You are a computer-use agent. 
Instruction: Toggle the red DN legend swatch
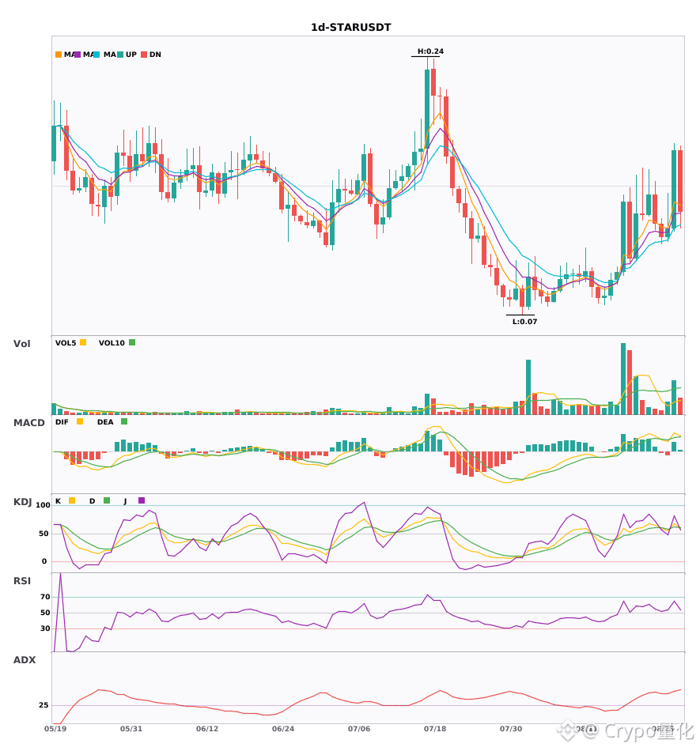[144, 55]
